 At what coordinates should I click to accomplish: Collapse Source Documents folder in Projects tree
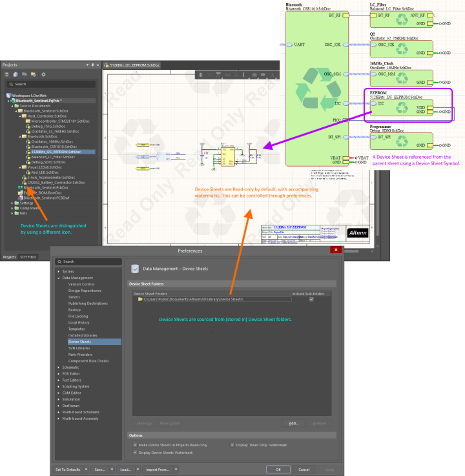12,106
